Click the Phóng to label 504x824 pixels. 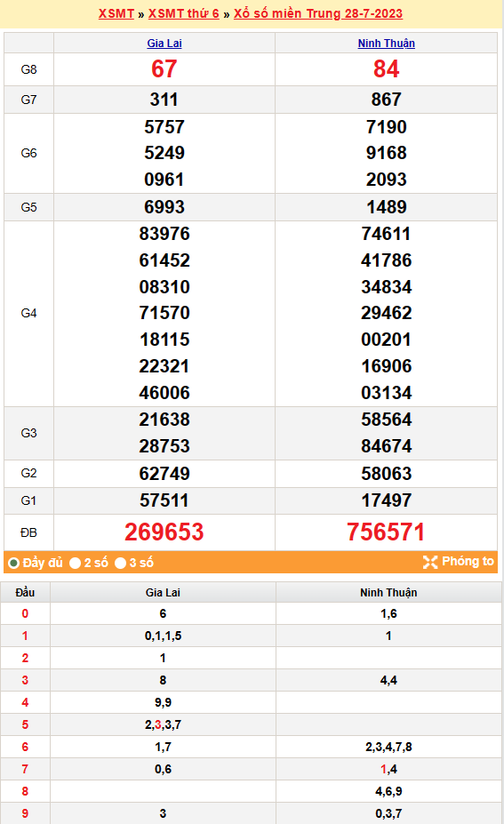468,561
